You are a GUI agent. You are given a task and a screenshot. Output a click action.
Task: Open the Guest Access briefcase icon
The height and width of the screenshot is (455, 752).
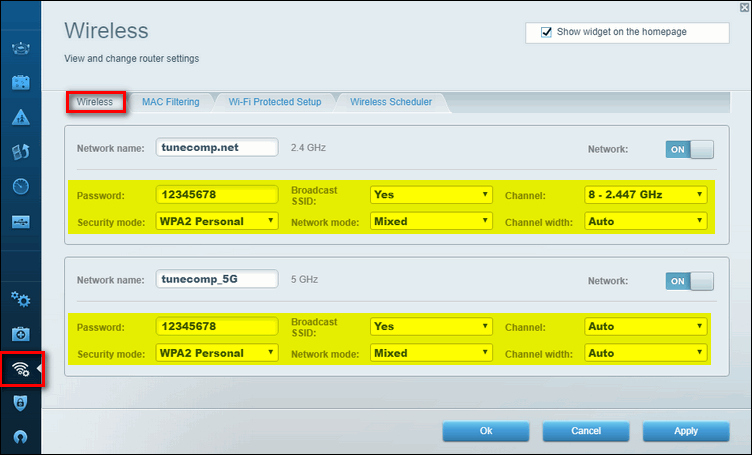[x=20, y=82]
